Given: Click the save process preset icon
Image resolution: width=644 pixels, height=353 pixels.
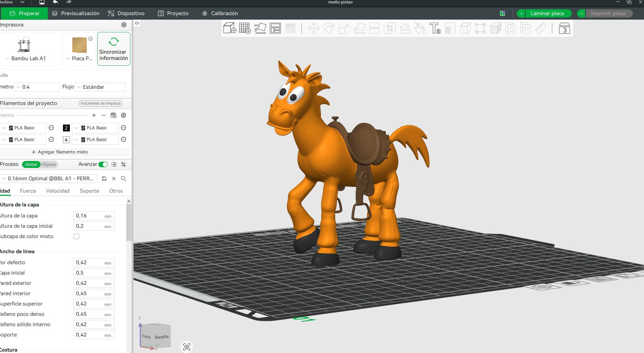Looking at the screenshot, I should click(x=104, y=179).
